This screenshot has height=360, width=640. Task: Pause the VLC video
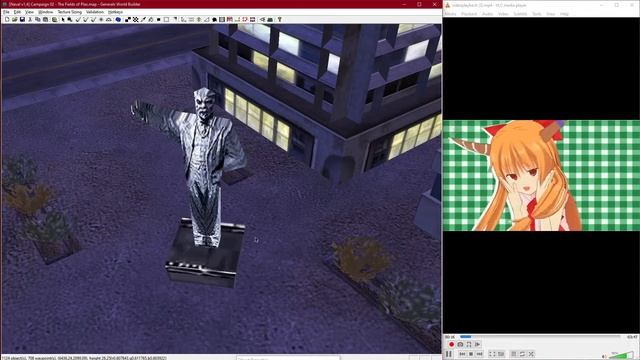coord(449,354)
